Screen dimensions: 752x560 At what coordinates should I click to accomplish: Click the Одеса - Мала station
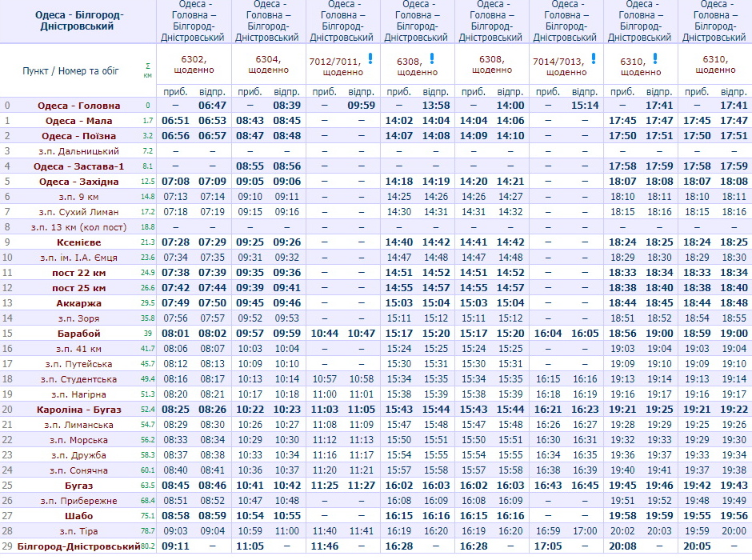coord(78,121)
